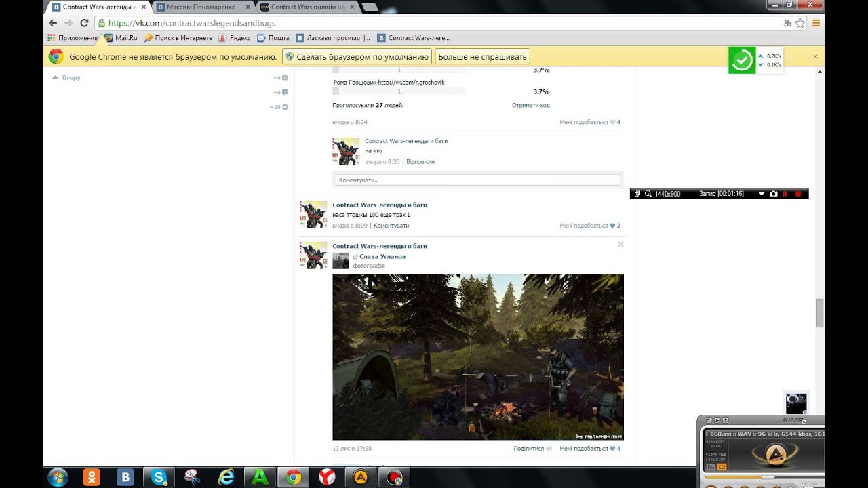Open Windows Start button
This screenshot has height=488, width=868.
tap(58, 477)
